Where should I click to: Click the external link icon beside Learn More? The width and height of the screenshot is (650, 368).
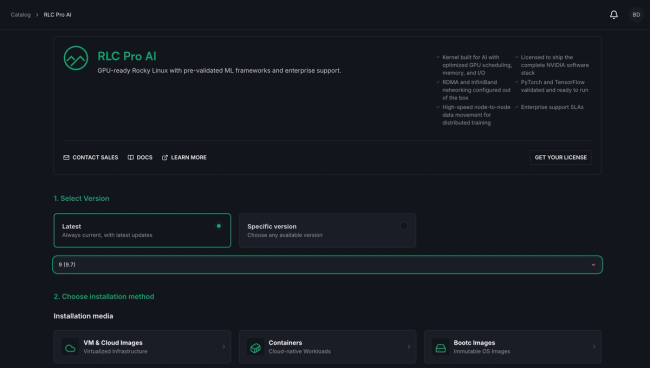(x=165, y=157)
